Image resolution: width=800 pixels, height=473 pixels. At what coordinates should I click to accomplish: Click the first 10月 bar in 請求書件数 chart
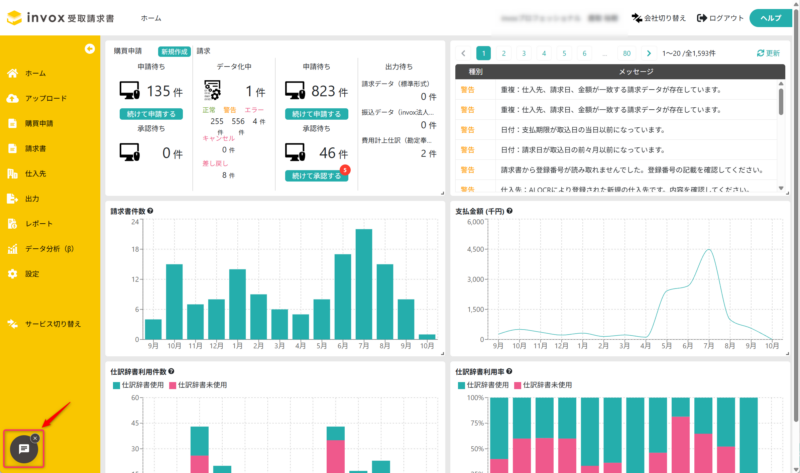point(174,302)
